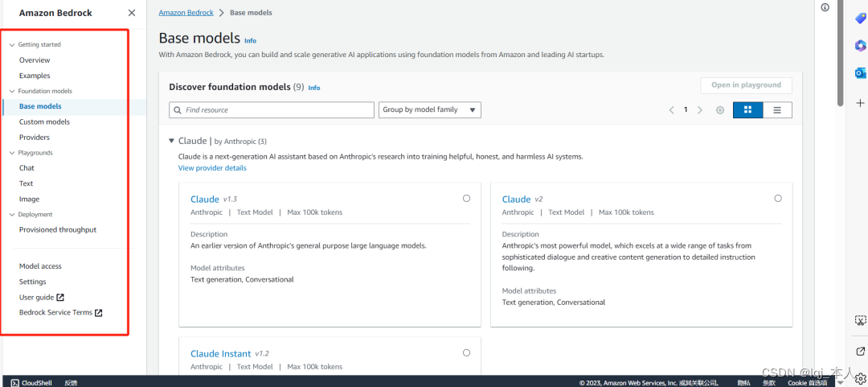Select the Claude v2 model radio button
The image size is (868, 387).
(x=778, y=198)
